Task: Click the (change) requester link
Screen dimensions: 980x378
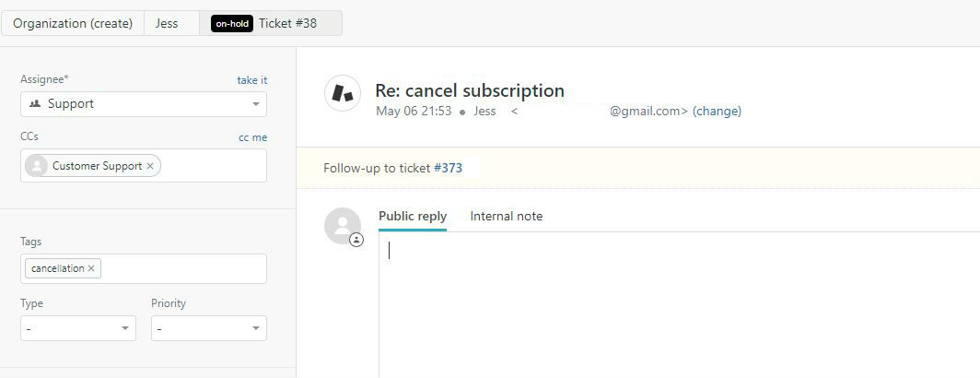Action: [717, 112]
